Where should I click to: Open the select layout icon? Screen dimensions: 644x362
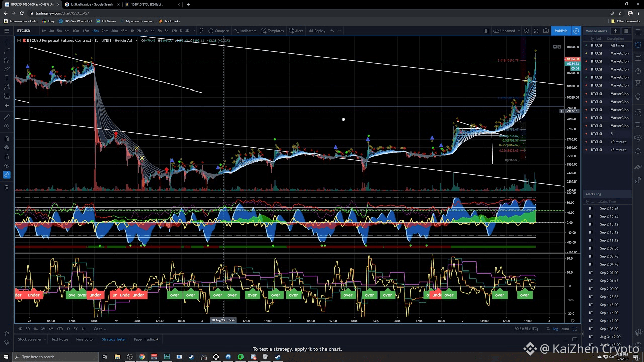coord(486,31)
